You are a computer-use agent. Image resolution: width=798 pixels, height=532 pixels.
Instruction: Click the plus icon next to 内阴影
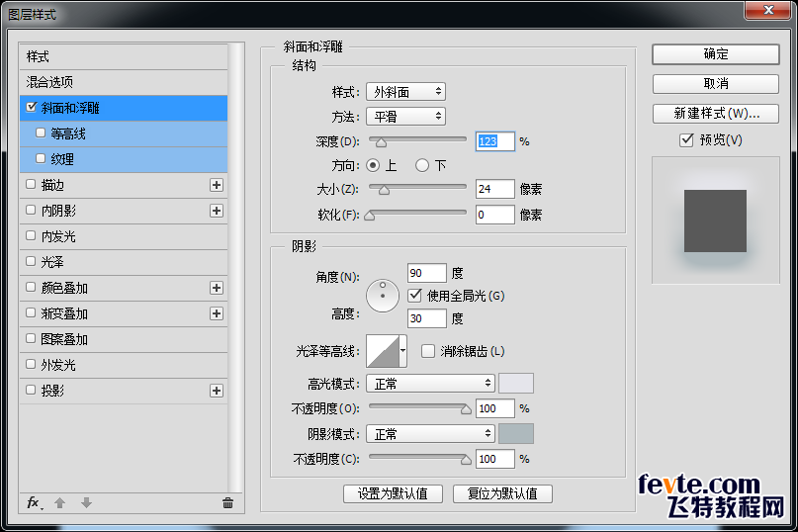(217, 211)
